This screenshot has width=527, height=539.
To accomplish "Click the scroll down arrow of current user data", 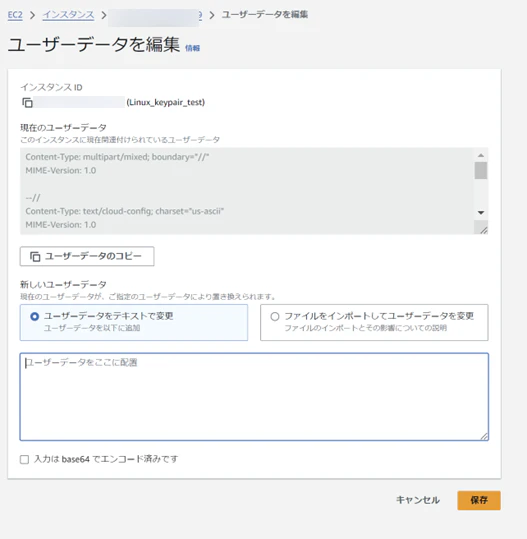I will (x=481, y=213).
